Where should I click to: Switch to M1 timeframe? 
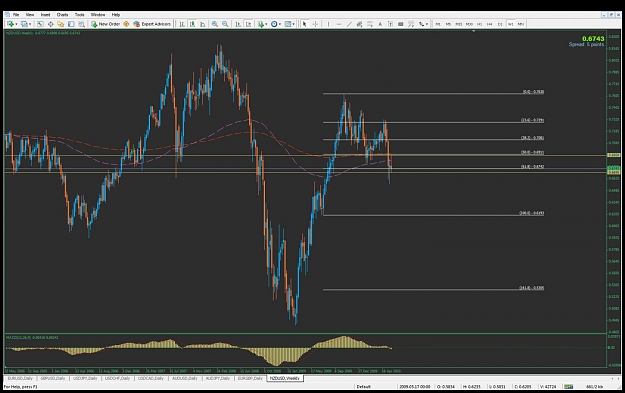point(438,24)
